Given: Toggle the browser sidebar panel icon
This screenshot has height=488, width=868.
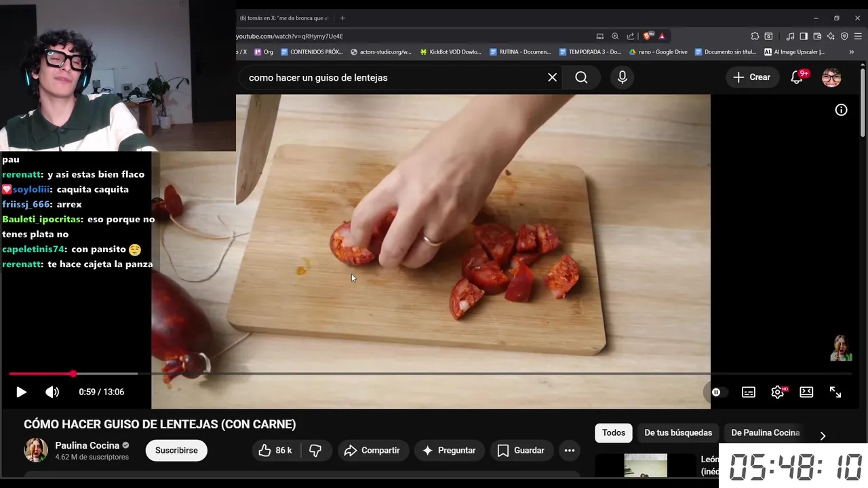Looking at the screenshot, I should click(x=804, y=36).
